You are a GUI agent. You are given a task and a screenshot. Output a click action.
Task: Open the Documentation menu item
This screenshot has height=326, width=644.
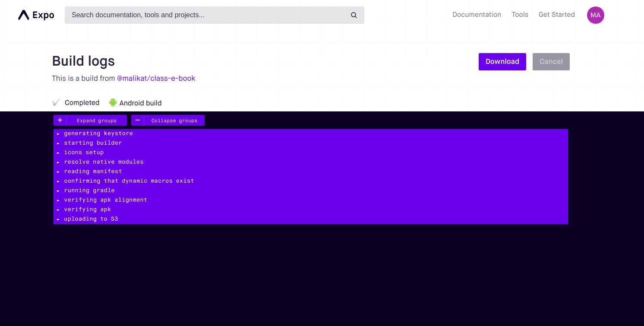click(477, 14)
